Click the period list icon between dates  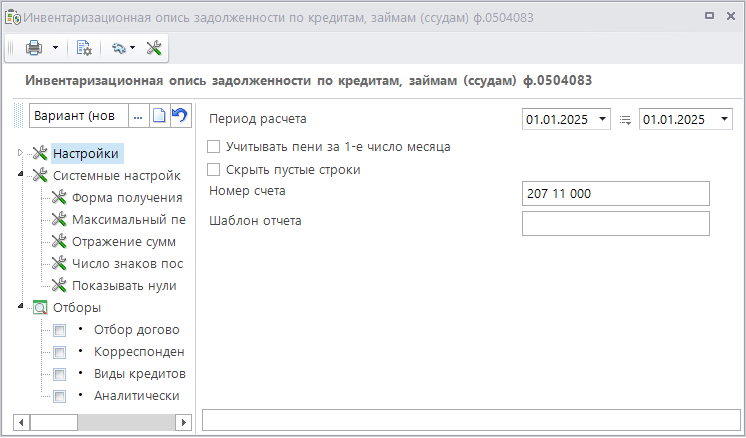[625, 120]
